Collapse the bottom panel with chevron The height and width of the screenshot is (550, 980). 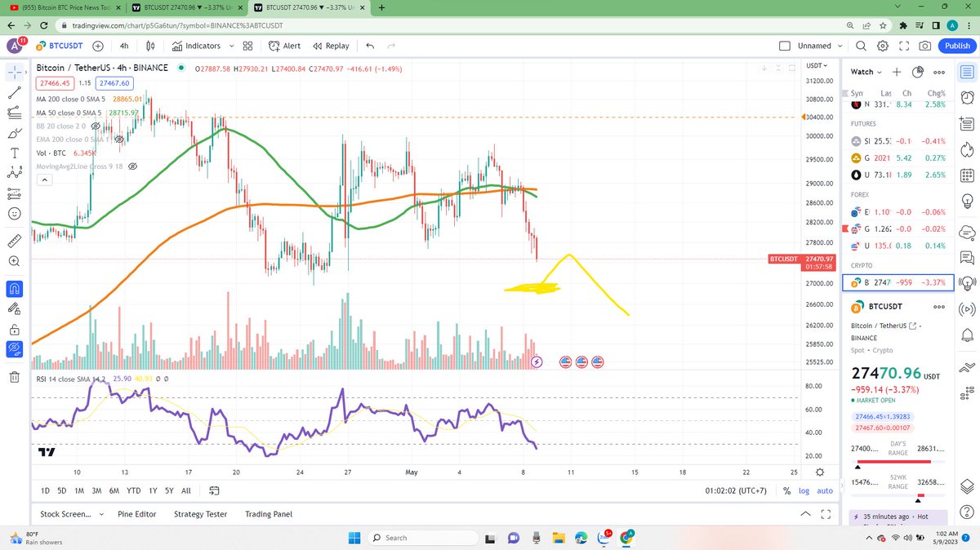(806, 514)
